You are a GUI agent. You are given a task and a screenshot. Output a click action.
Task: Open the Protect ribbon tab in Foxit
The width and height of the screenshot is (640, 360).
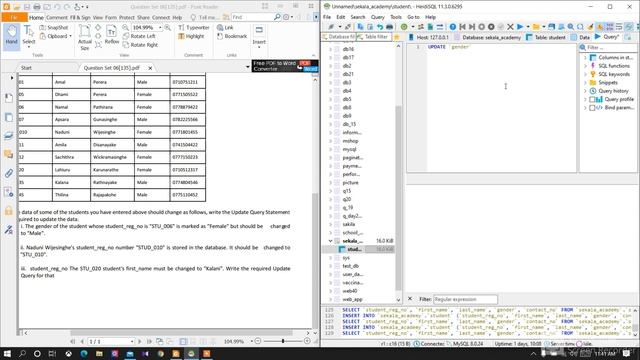pos(127,18)
